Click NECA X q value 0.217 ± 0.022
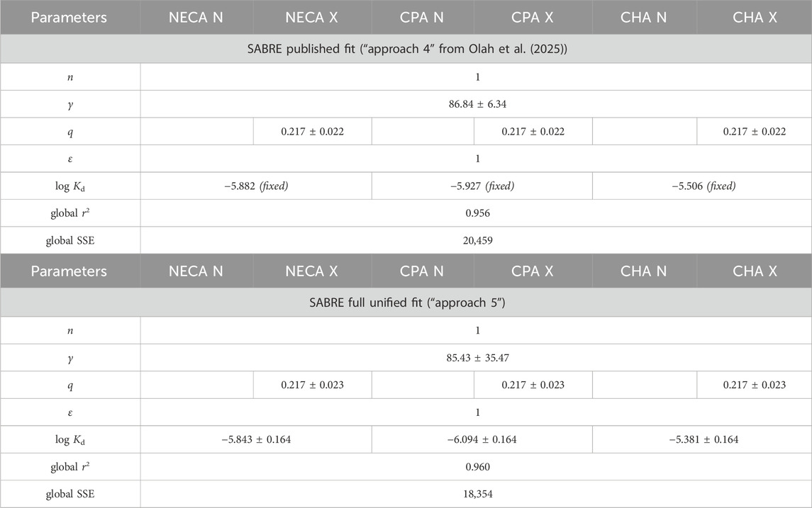 coord(312,132)
